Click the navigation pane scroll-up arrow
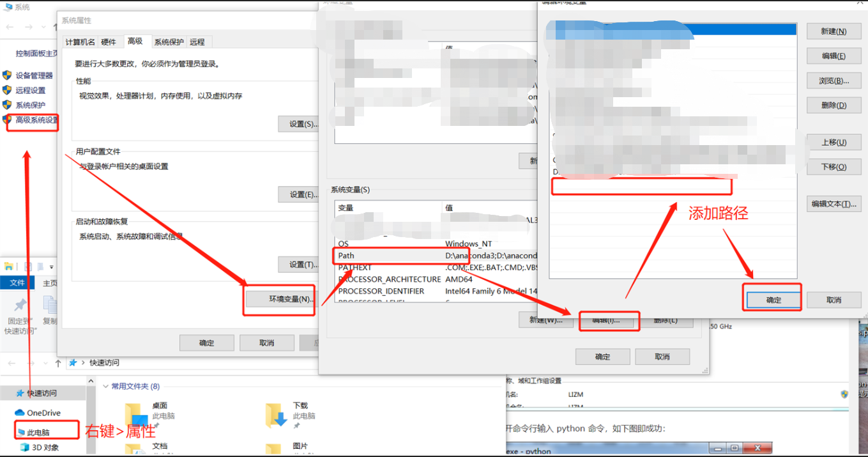 pyautogui.click(x=90, y=383)
